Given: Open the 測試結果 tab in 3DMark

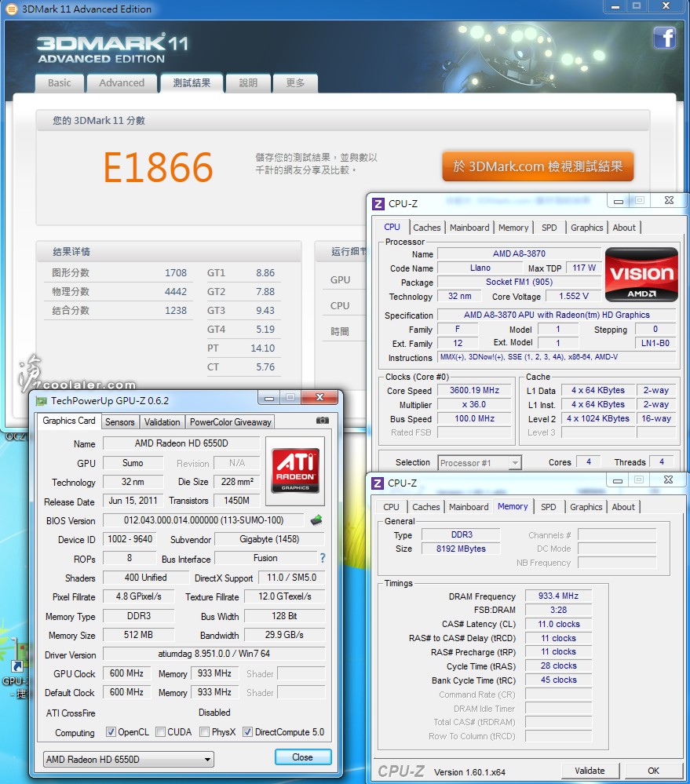Looking at the screenshot, I should 192,83.
